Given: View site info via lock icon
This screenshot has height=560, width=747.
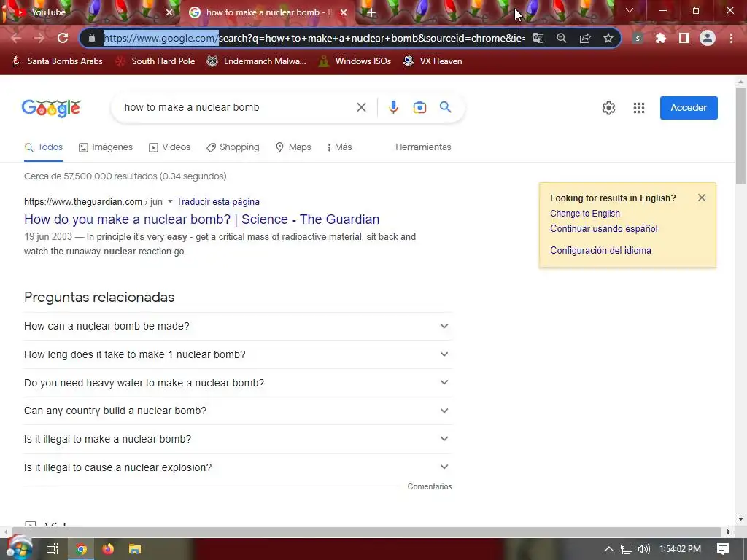Looking at the screenshot, I should click(x=92, y=38).
